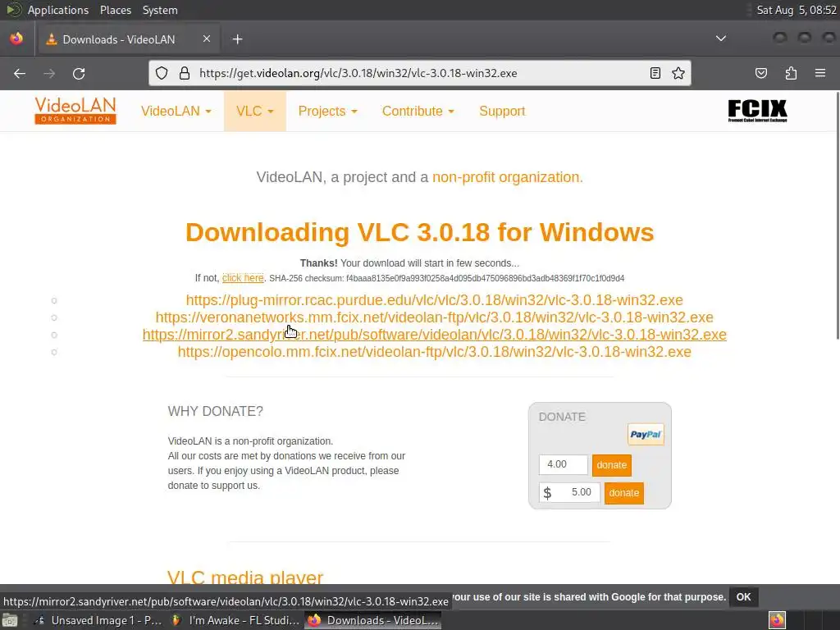Click the date and time clock

(x=797, y=10)
